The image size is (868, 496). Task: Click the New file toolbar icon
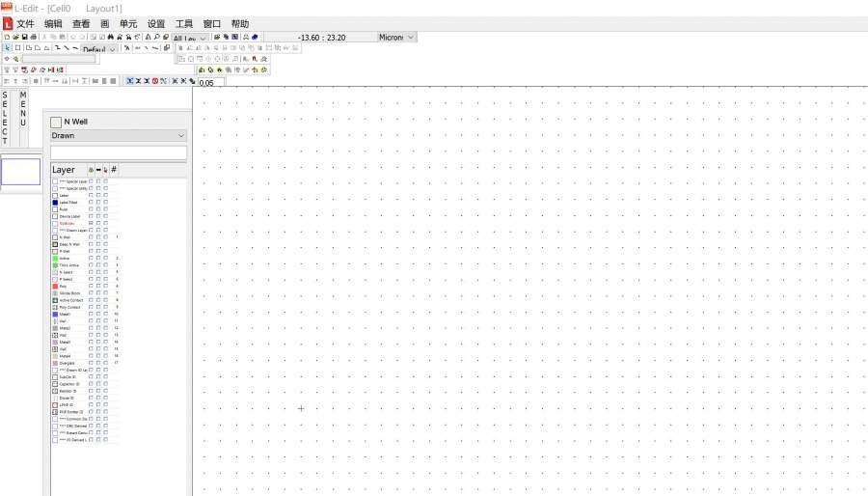click(7, 37)
